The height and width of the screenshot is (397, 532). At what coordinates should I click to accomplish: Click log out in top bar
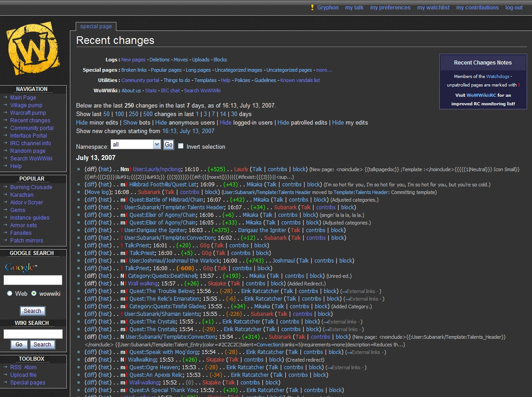tap(514, 8)
